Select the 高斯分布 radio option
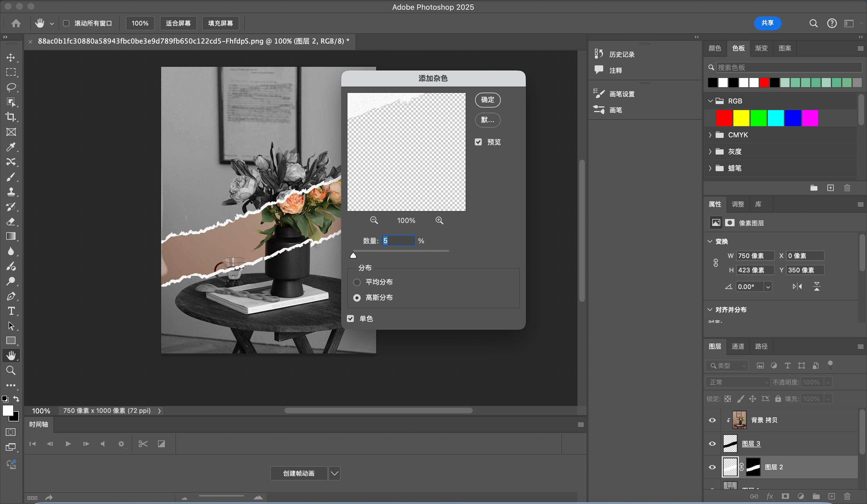This screenshot has width=867, height=504. [x=357, y=298]
